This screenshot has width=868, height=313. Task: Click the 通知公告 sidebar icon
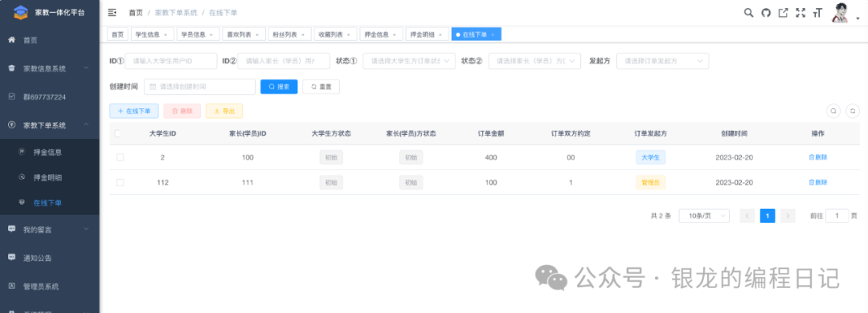[11, 257]
